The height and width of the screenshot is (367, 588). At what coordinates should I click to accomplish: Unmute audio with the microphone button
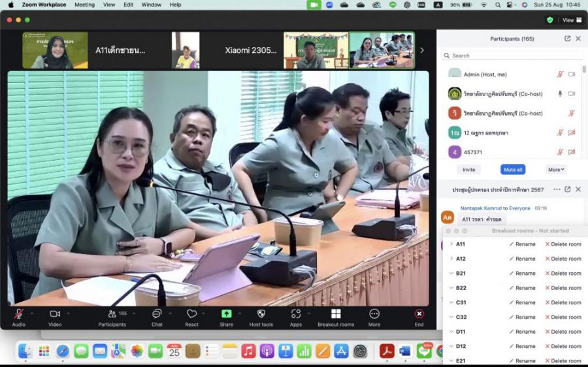(x=18, y=314)
